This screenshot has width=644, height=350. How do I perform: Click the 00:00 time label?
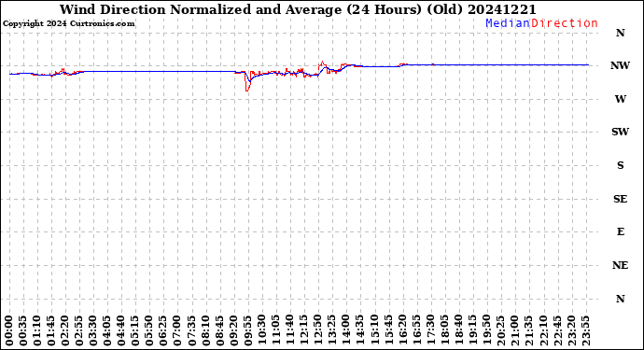point(9,331)
